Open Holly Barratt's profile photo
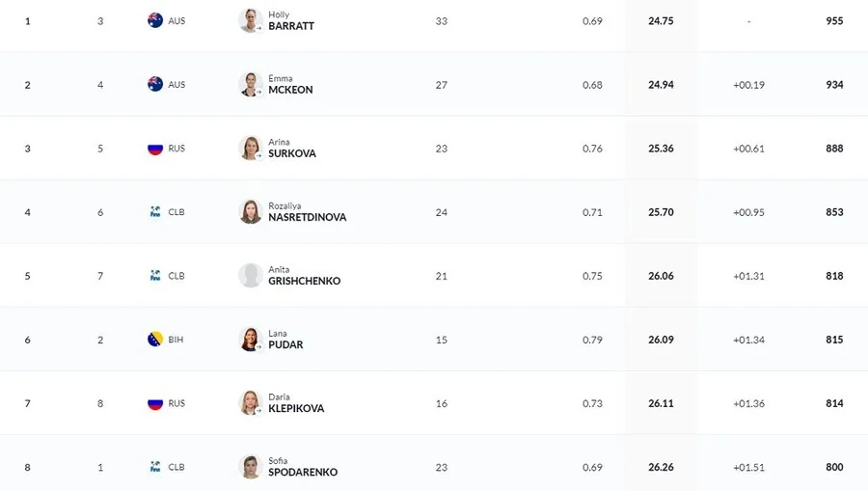This screenshot has width=868, height=491. click(x=251, y=20)
